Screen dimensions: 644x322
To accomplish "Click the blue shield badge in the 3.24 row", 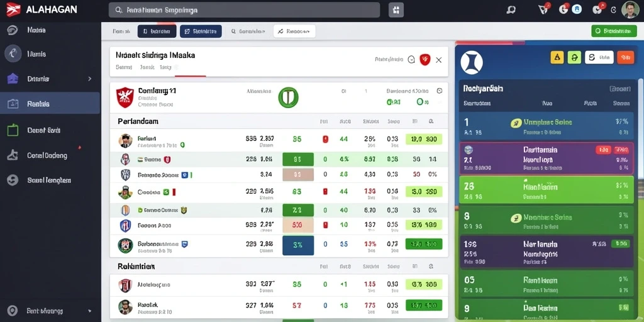I will pos(185,175).
